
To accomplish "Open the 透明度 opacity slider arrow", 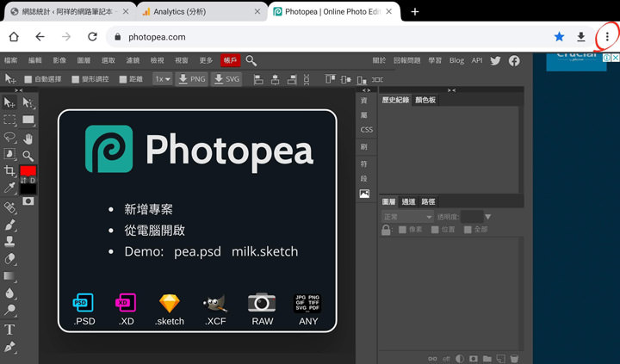I will 488,217.
